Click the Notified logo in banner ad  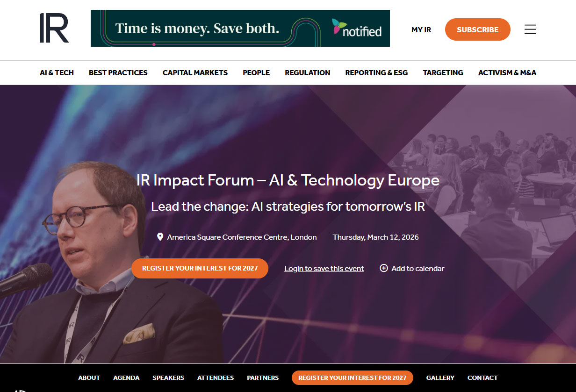click(x=357, y=28)
